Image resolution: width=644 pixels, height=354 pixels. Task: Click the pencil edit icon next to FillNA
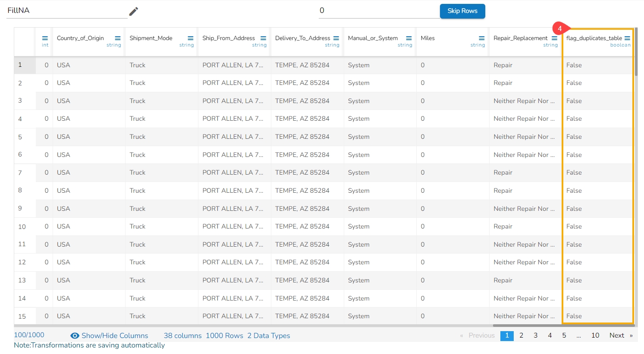[134, 11]
